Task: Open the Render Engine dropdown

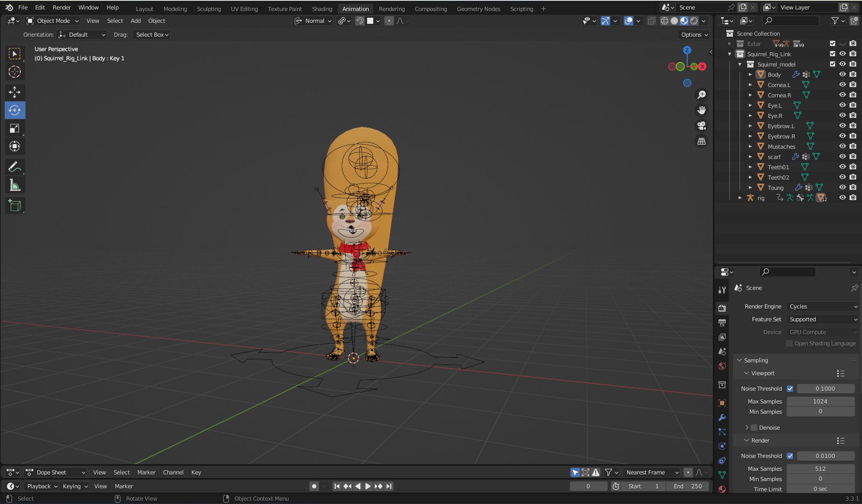Action: click(823, 307)
